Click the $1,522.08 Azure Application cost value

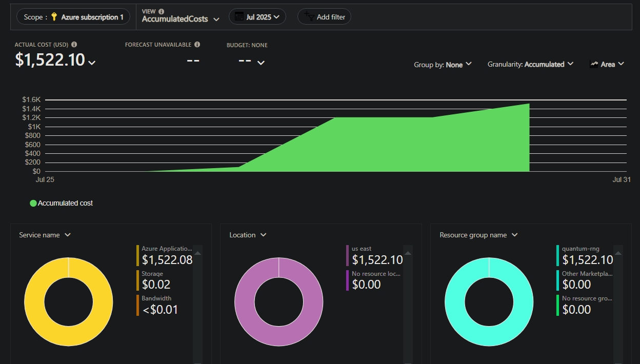(x=167, y=260)
